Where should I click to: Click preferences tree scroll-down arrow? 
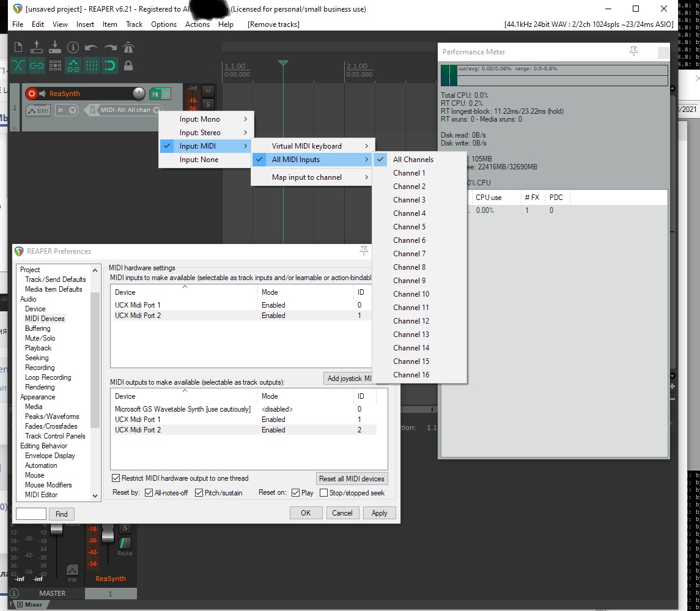point(95,495)
